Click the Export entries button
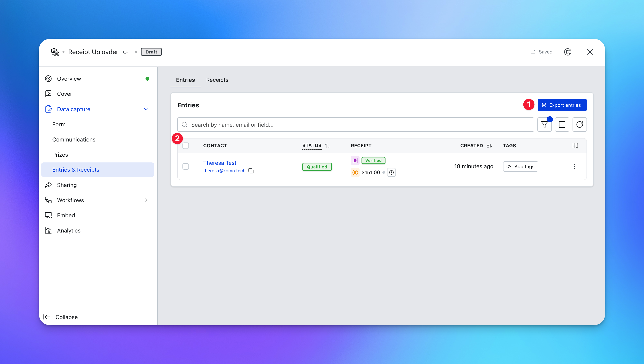Image resolution: width=644 pixels, height=364 pixels. tap(562, 105)
